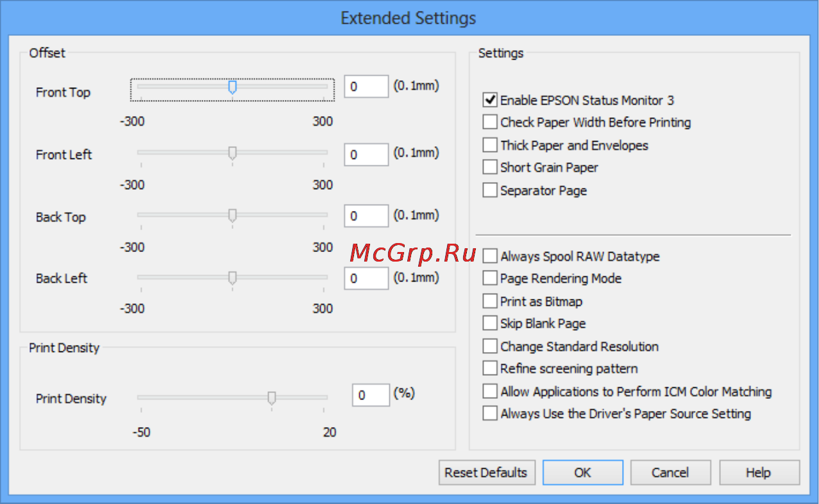Viewport: 819px width, 504px height.
Task: Check the Print as Bitmap option
Action: pyautogui.click(x=490, y=301)
